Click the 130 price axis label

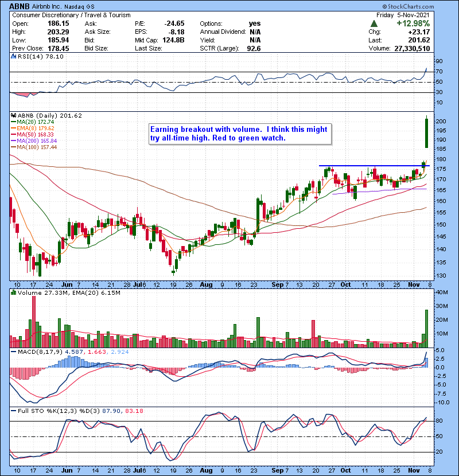[441, 276]
